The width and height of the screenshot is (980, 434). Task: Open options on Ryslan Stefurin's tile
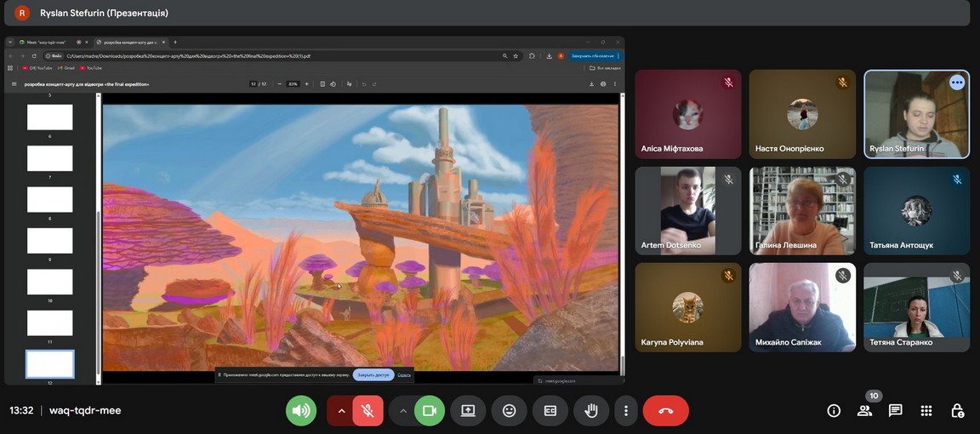pyautogui.click(x=957, y=83)
